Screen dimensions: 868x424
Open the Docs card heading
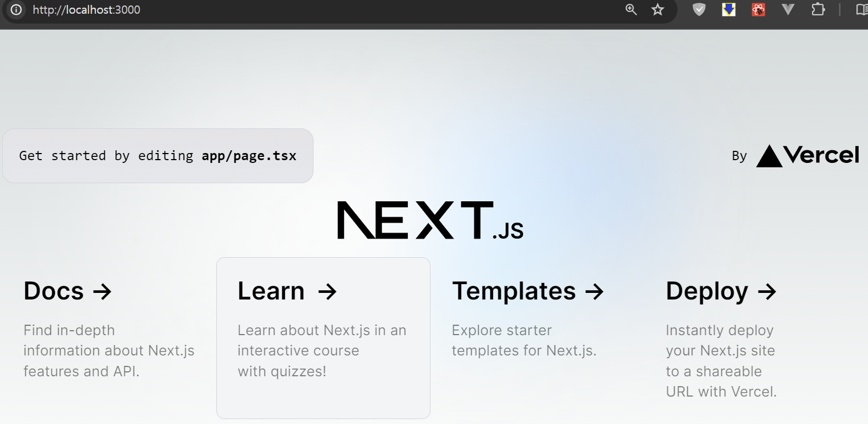68,291
